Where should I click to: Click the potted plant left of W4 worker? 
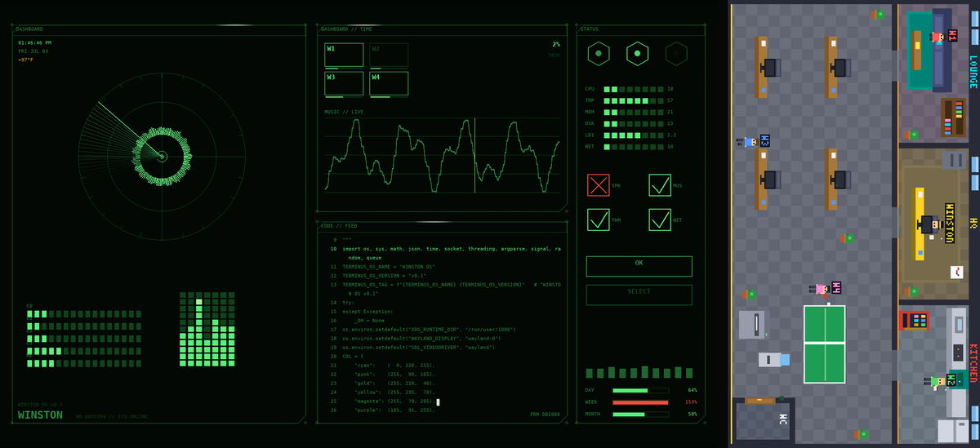pos(750,295)
